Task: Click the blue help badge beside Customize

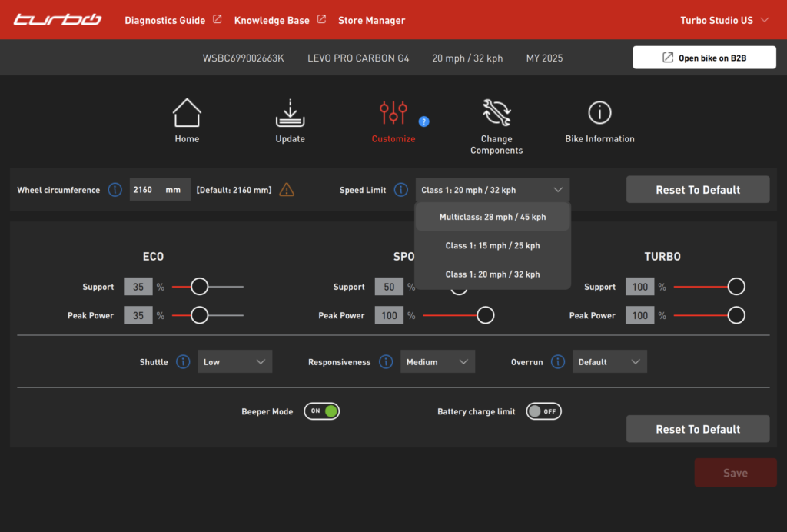Action: coord(423,121)
